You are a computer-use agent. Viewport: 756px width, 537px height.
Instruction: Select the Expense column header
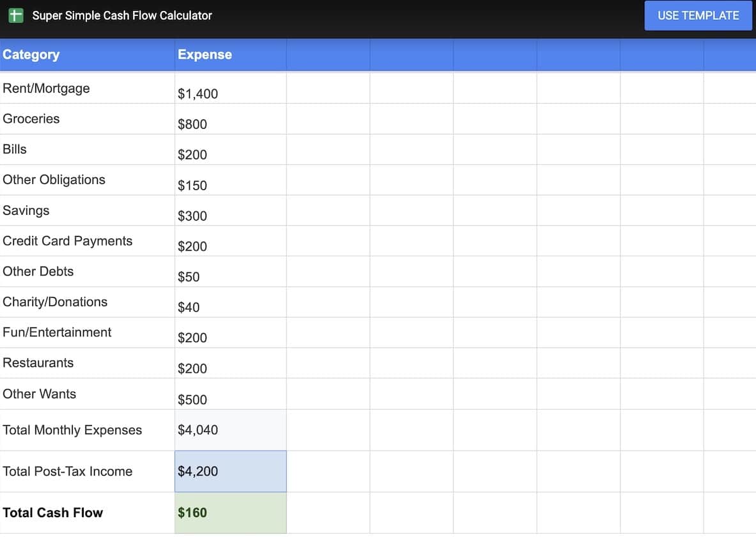231,54
